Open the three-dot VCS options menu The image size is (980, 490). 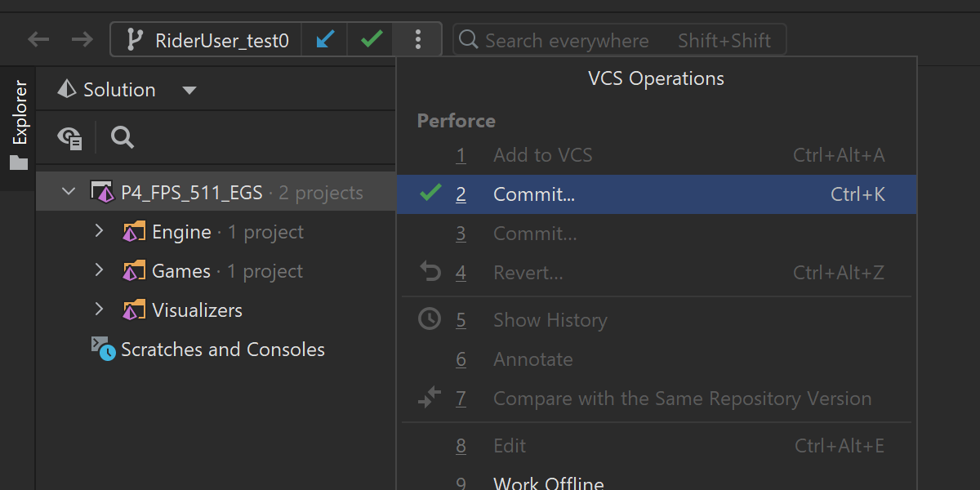point(418,39)
